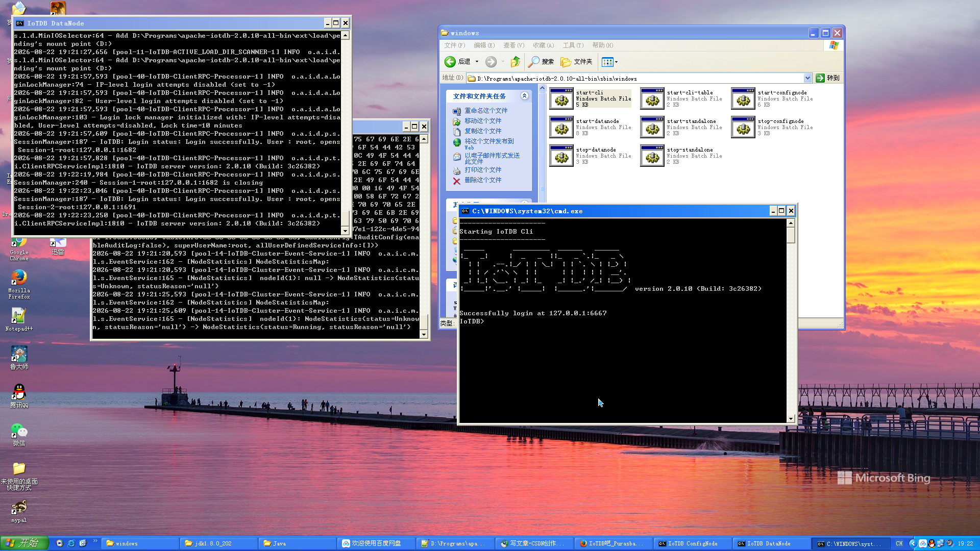
Task: Toggle the 文件夹 folders pane in Explorer
Action: tap(576, 62)
